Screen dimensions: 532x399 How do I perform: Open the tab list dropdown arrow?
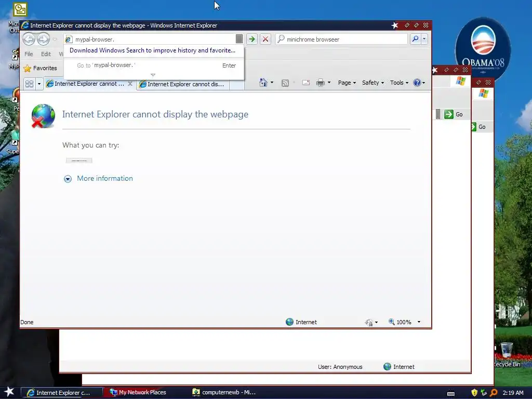[x=39, y=84]
